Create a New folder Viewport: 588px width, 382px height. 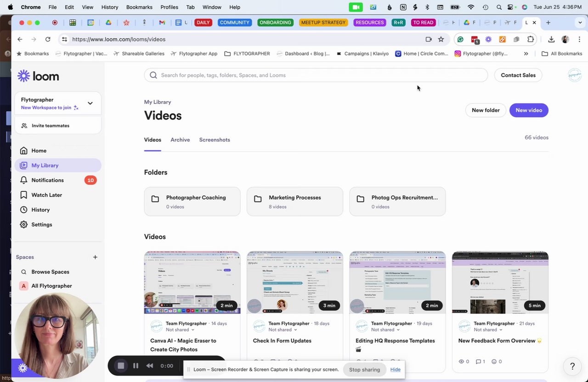point(486,110)
